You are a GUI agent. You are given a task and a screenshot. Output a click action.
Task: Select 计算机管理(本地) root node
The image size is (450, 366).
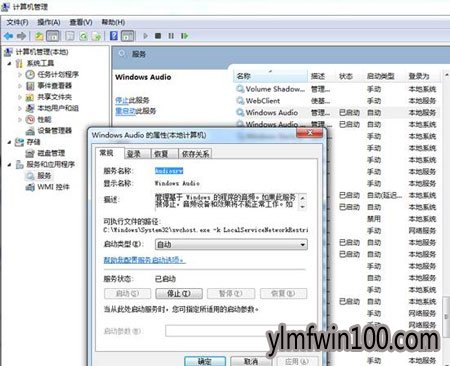pyautogui.click(x=42, y=52)
